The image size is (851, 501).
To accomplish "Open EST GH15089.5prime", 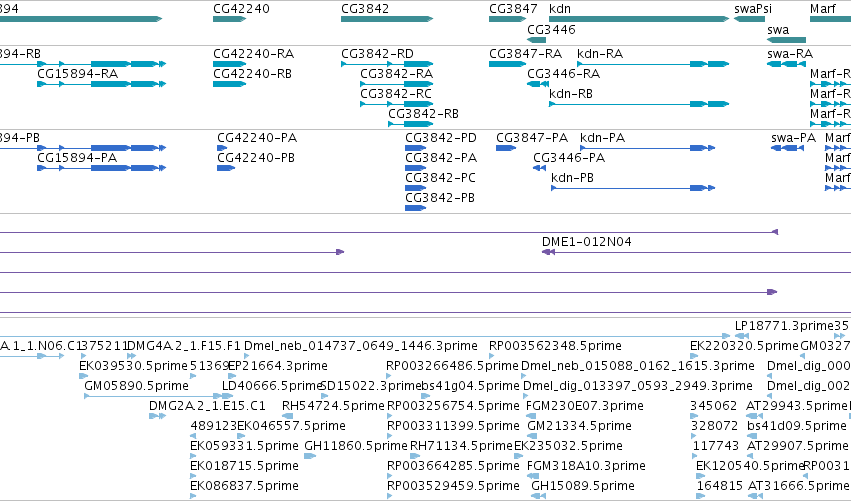I will click(x=583, y=486).
